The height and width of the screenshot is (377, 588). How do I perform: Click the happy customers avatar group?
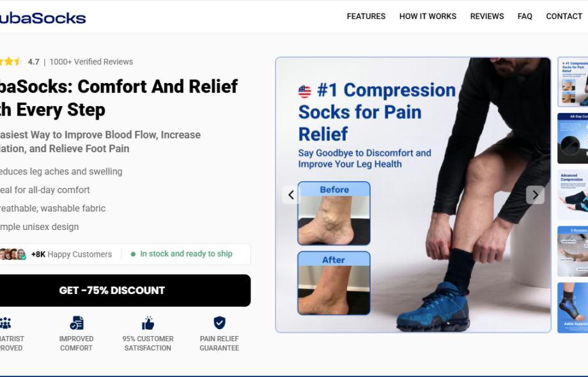pos(13,254)
